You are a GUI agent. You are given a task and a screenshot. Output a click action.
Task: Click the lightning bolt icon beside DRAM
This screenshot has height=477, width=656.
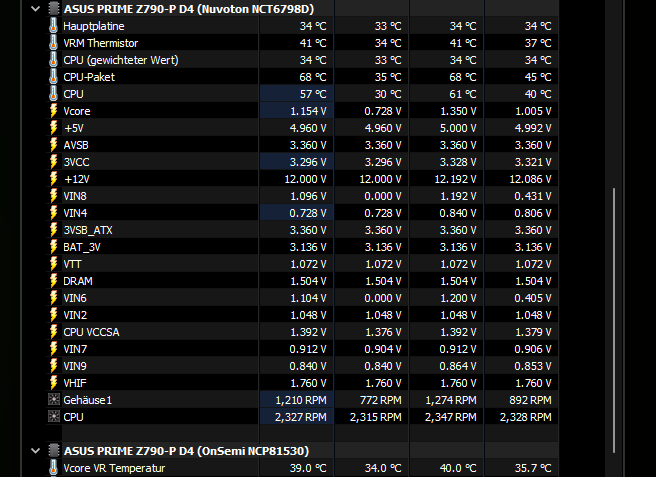[54, 281]
